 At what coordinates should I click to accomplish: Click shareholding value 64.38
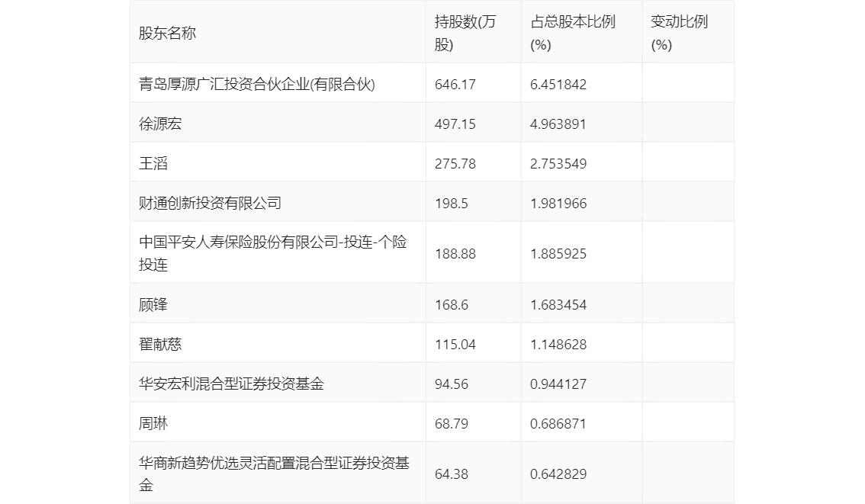pyautogui.click(x=452, y=474)
